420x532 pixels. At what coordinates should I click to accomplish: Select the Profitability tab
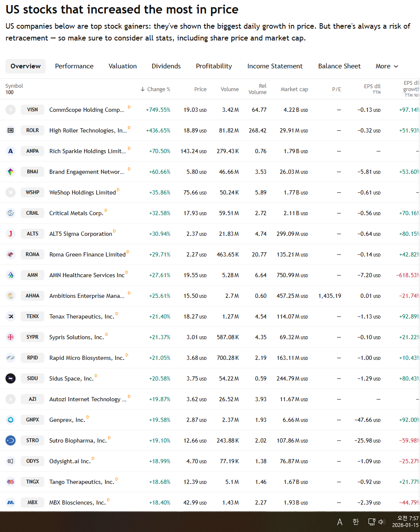click(x=214, y=66)
